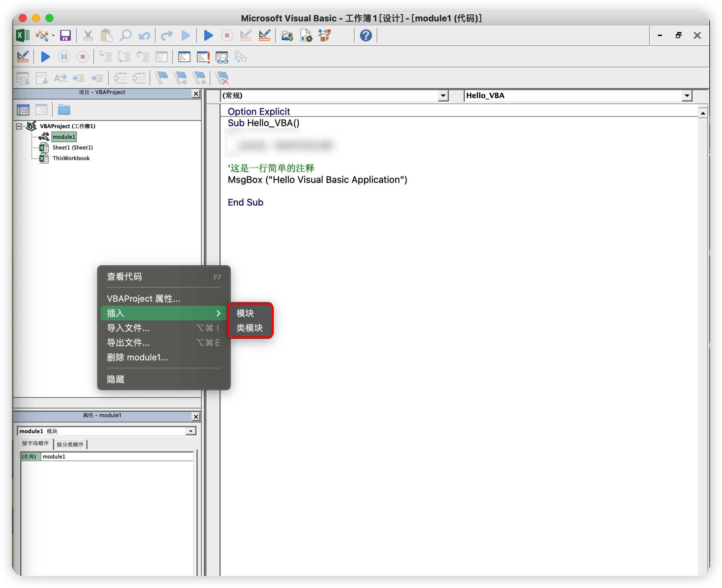Switch to the 按分类顺序 tab
The image size is (722, 588).
pyautogui.click(x=70, y=445)
